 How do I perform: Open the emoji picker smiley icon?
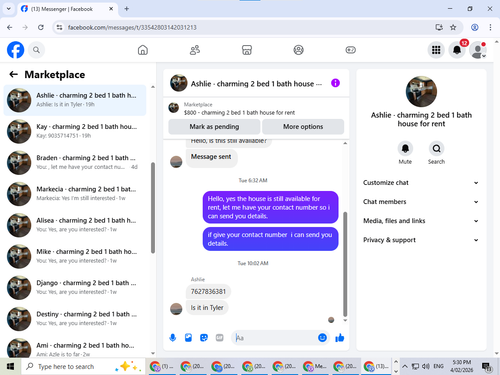(322, 338)
